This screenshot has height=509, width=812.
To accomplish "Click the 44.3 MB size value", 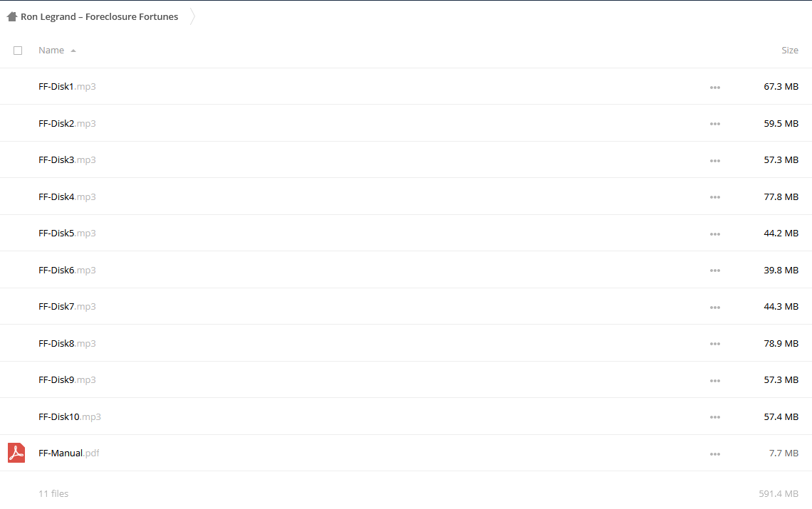I will 781,307.
